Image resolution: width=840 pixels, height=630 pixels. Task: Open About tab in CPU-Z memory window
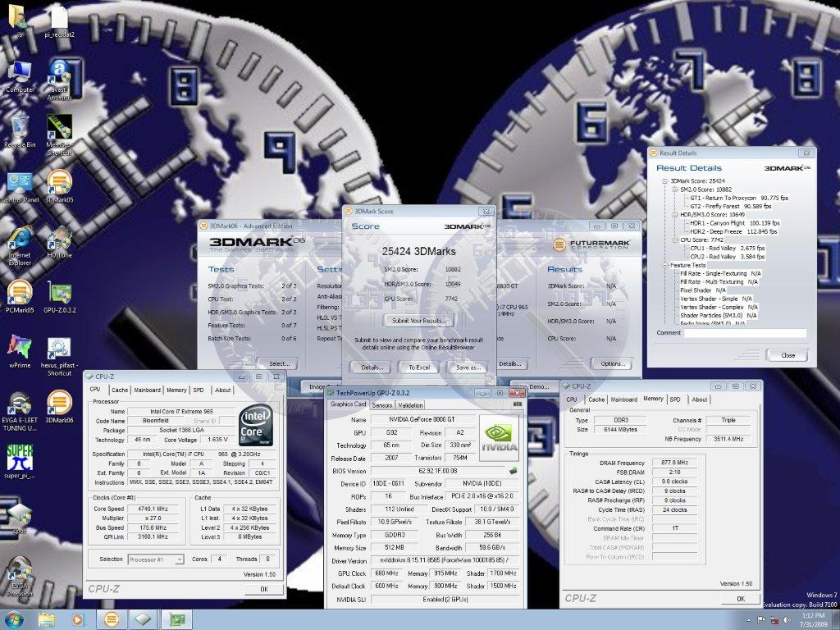coord(699,399)
